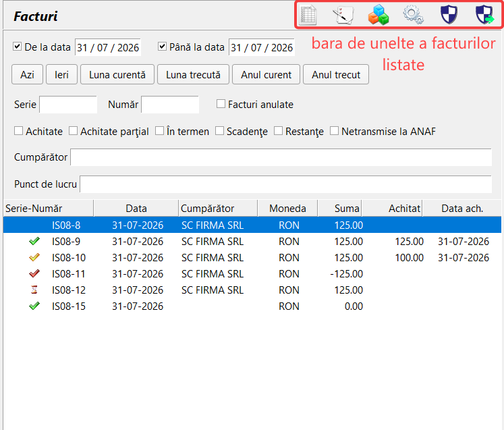This screenshot has height=430, width=504.
Task: Select invoice row IS08-10
Action: pyautogui.click(x=252, y=257)
